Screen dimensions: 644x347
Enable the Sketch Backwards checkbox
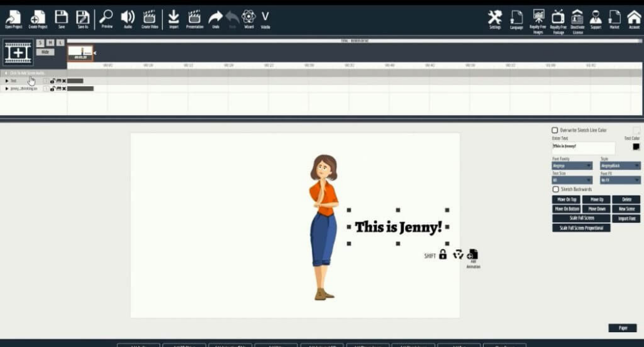pos(556,189)
